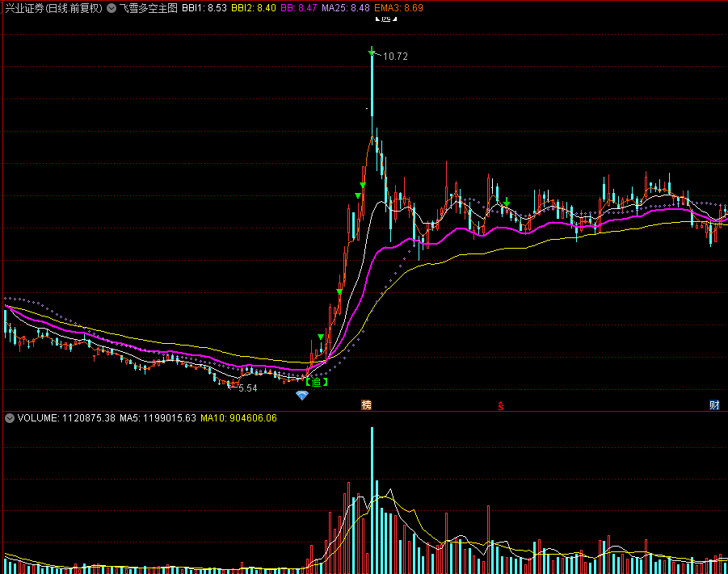728x574 pixels.
Task: Click the magenta BB: 8.47 value
Action: tap(298, 8)
